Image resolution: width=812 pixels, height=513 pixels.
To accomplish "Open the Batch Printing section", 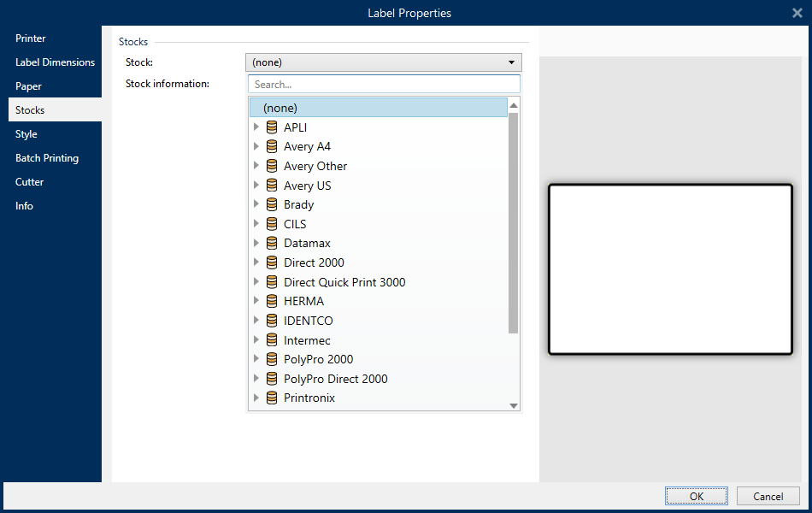I will [x=47, y=158].
